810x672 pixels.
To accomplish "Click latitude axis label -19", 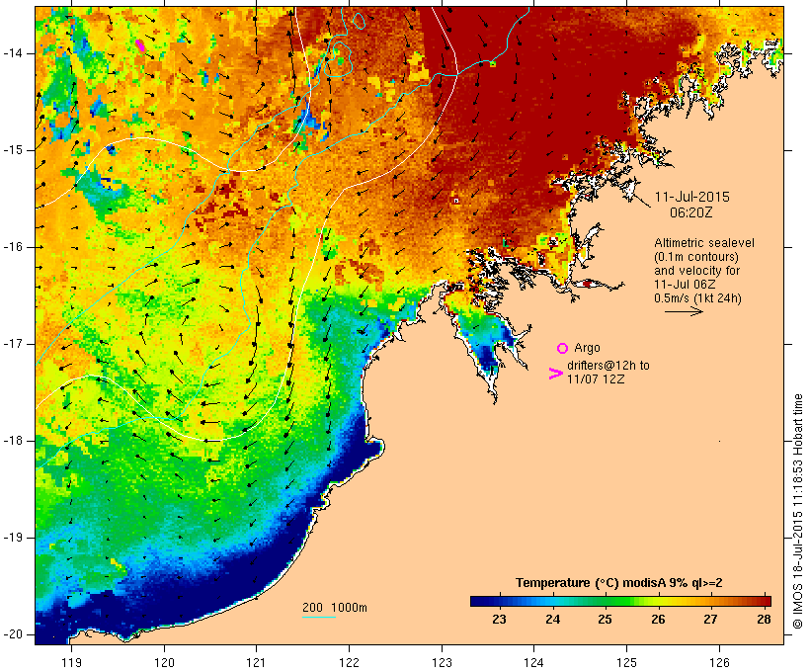I will pyautogui.click(x=12, y=538).
